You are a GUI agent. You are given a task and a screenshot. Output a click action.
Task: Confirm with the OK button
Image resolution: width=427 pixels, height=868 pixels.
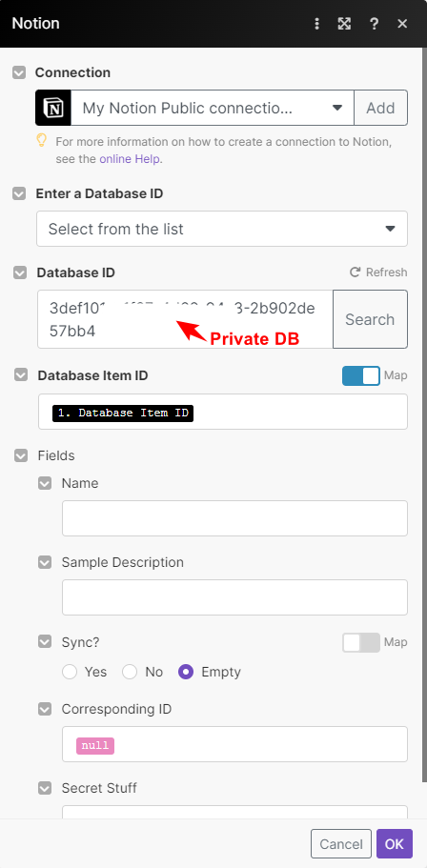click(x=395, y=843)
